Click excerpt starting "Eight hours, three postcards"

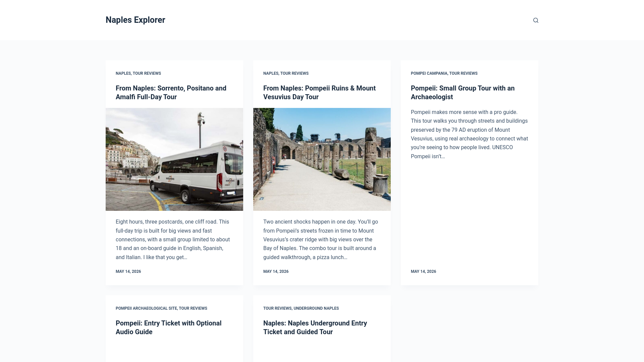[x=173, y=239]
